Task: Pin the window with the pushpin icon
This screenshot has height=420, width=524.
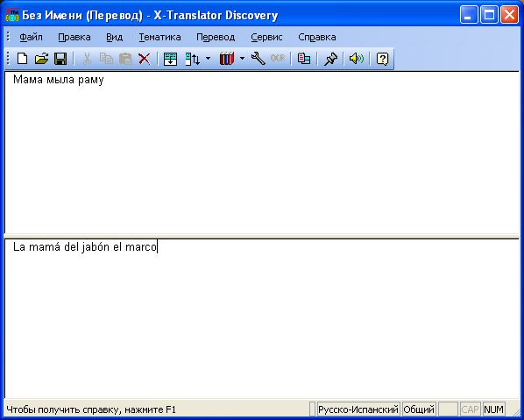Action: pyautogui.click(x=330, y=59)
